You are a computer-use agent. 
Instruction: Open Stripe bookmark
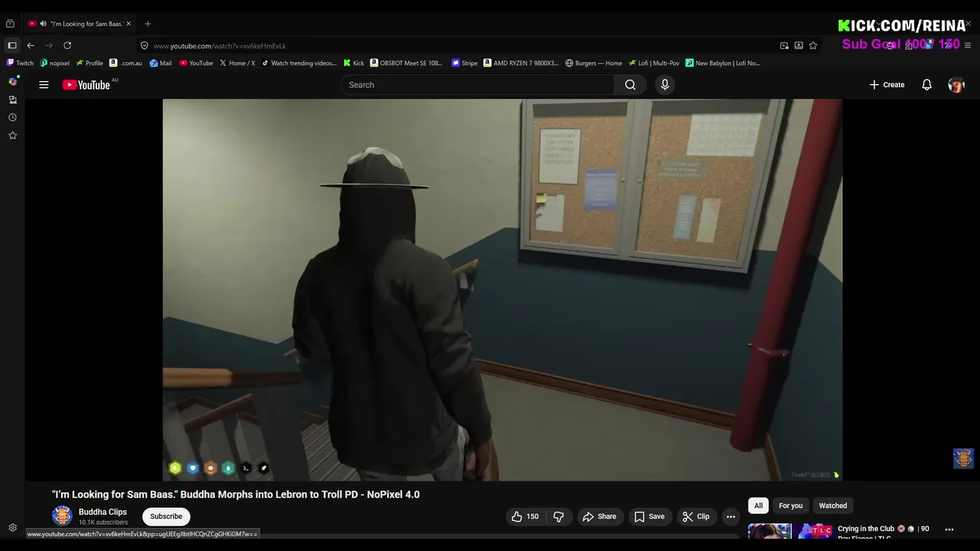point(465,64)
